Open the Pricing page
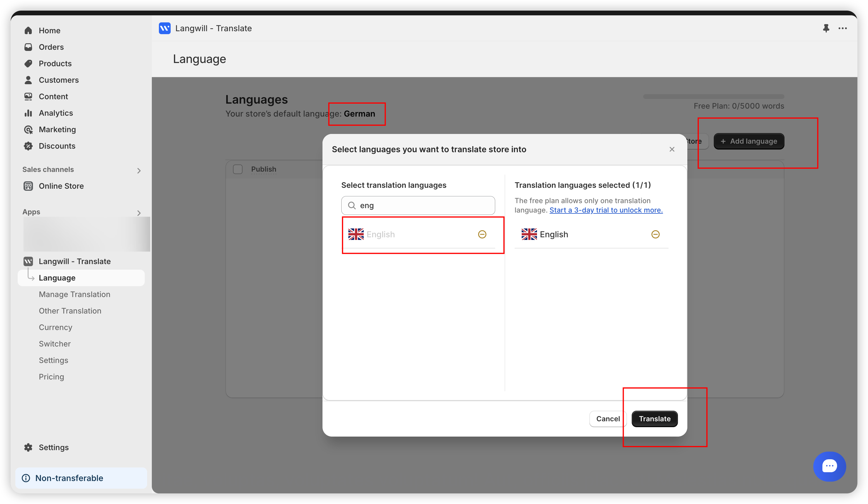The height and width of the screenshot is (504, 868). click(51, 377)
